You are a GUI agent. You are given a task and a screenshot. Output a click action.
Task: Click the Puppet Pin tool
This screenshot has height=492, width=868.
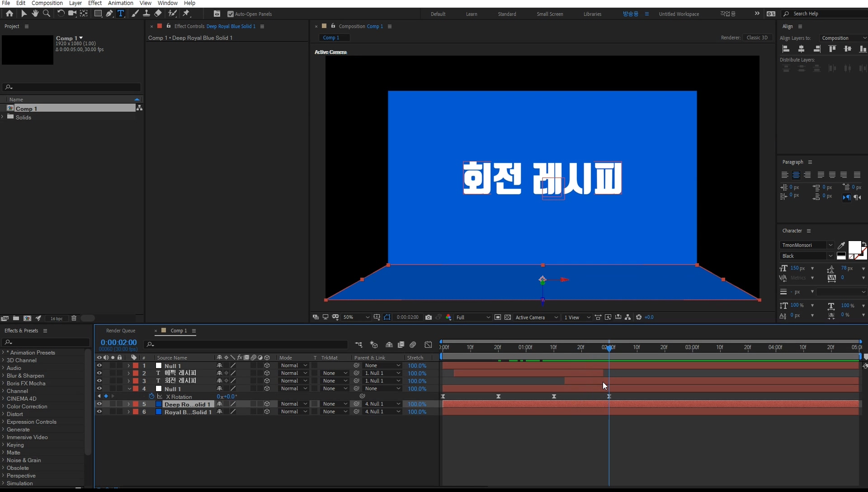point(186,14)
